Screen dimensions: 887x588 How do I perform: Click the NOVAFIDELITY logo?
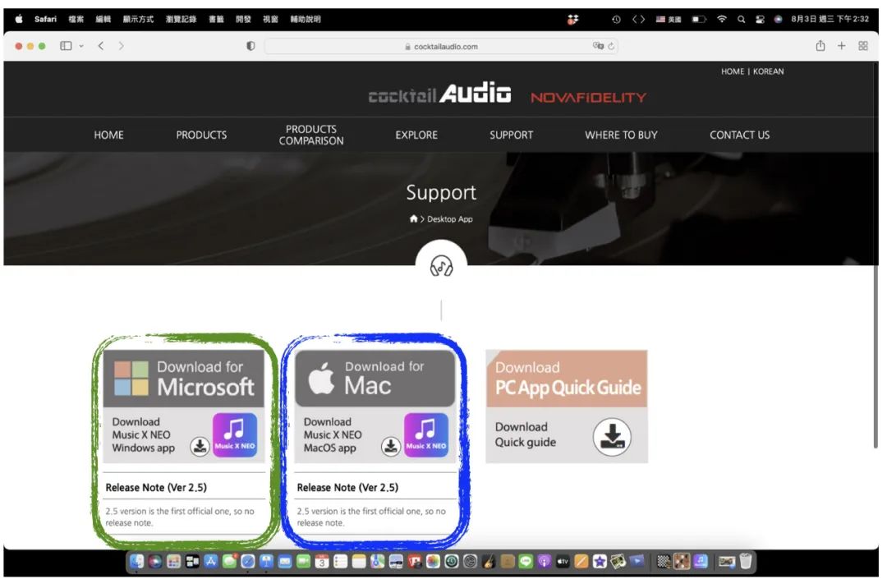pos(588,96)
